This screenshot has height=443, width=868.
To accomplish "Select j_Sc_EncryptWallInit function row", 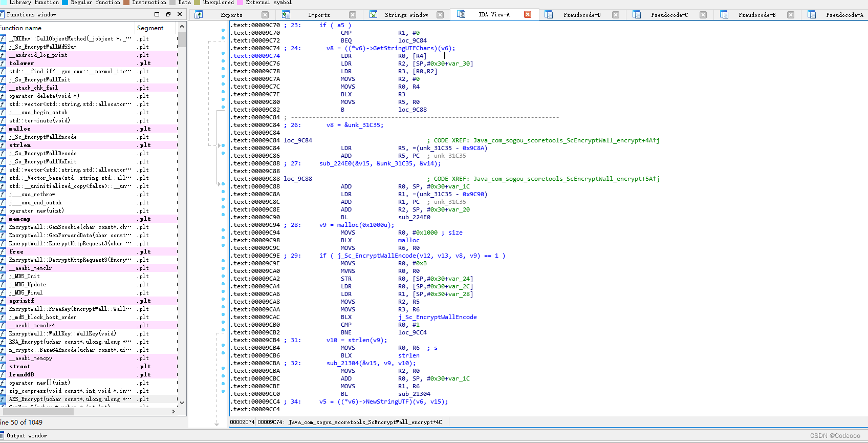I will pos(89,79).
